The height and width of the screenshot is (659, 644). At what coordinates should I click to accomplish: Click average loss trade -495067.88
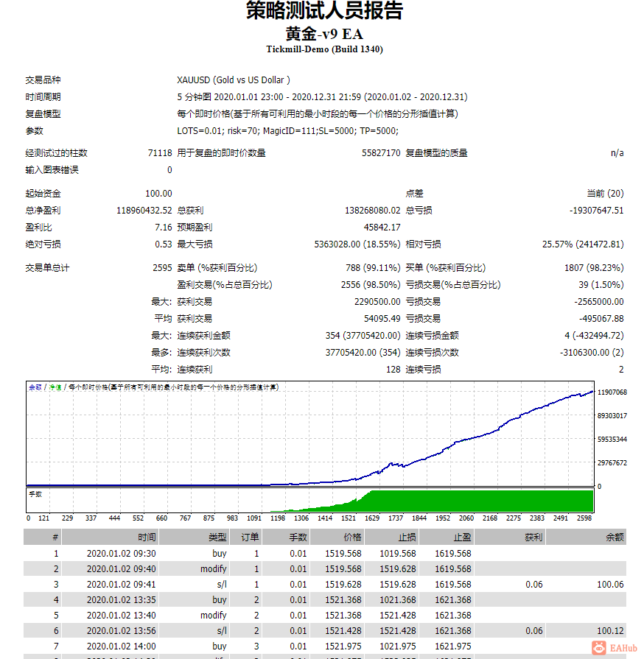(x=601, y=319)
